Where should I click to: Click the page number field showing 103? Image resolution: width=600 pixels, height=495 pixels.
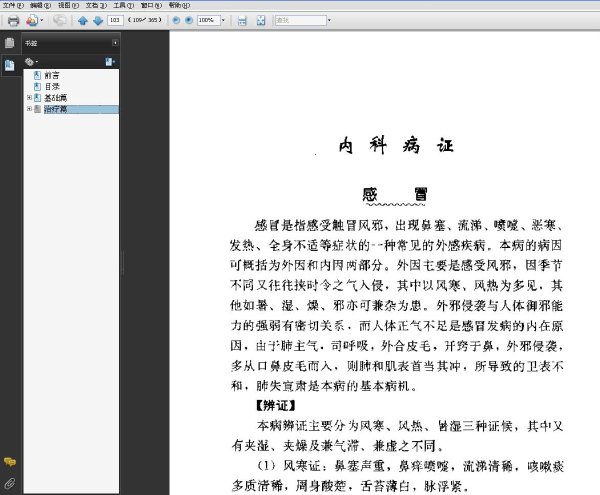pos(115,20)
